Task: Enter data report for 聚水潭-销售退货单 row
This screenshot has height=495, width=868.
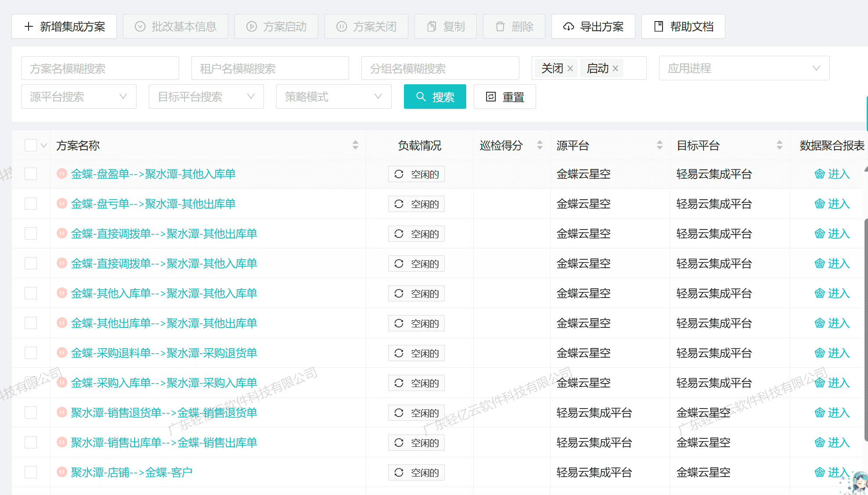Action: (832, 412)
